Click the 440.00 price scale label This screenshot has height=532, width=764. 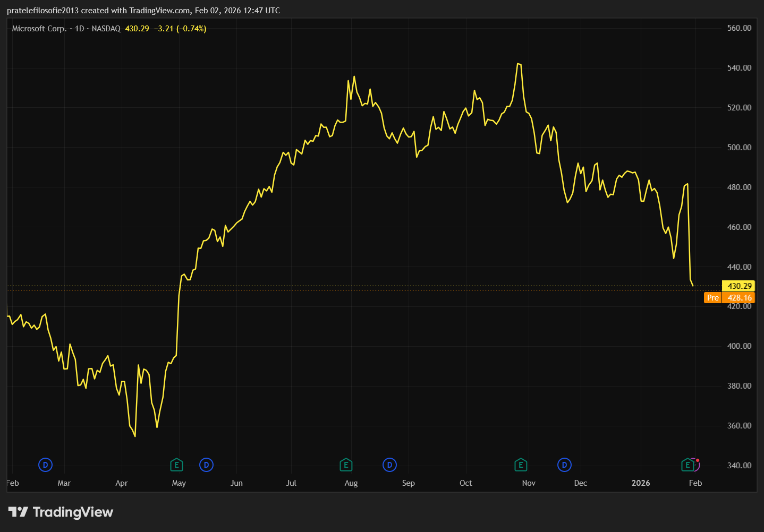(739, 267)
